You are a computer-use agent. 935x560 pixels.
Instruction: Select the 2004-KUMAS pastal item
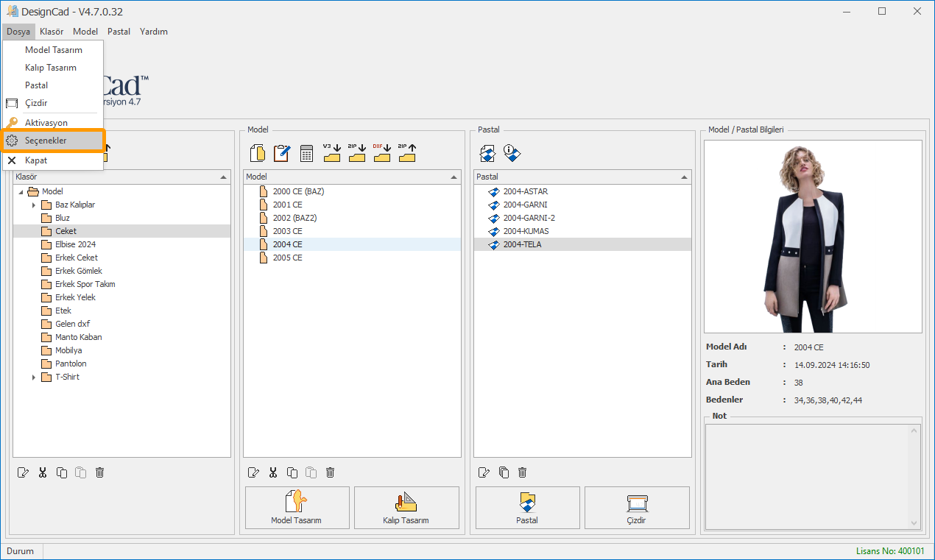tap(526, 231)
